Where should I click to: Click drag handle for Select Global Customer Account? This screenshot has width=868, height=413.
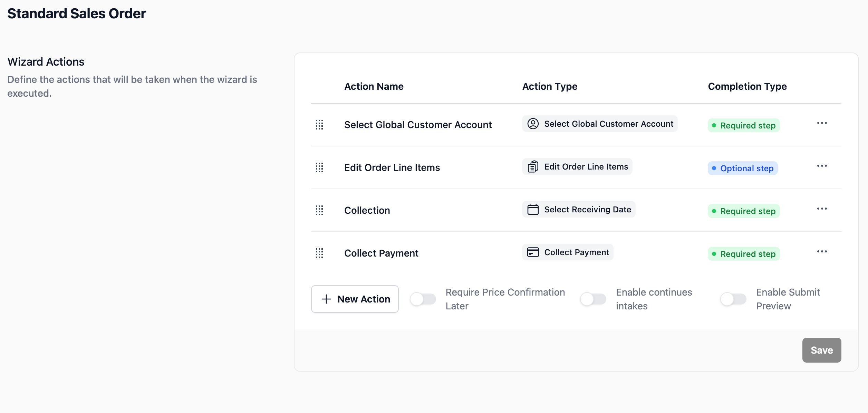click(319, 125)
